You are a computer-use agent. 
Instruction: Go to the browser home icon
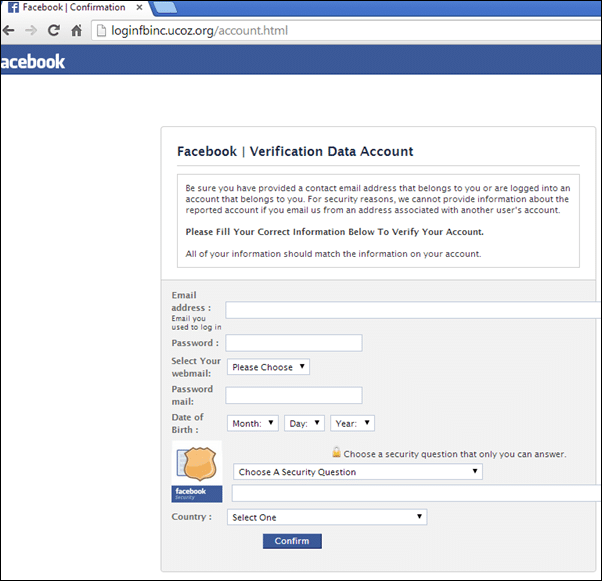(x=76, y=30)
